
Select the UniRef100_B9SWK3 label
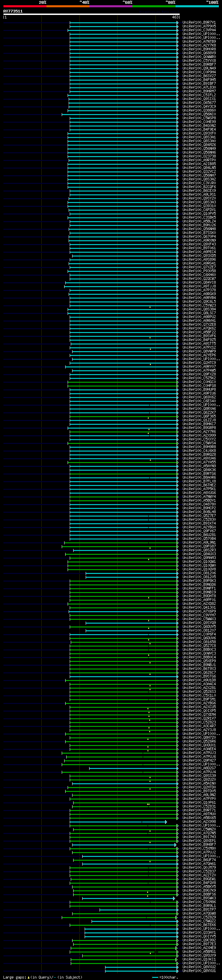[199, 898]
